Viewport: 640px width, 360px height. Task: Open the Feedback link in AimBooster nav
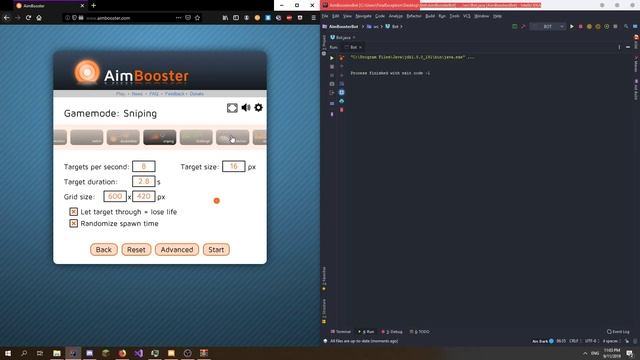[x=174, y=94]
